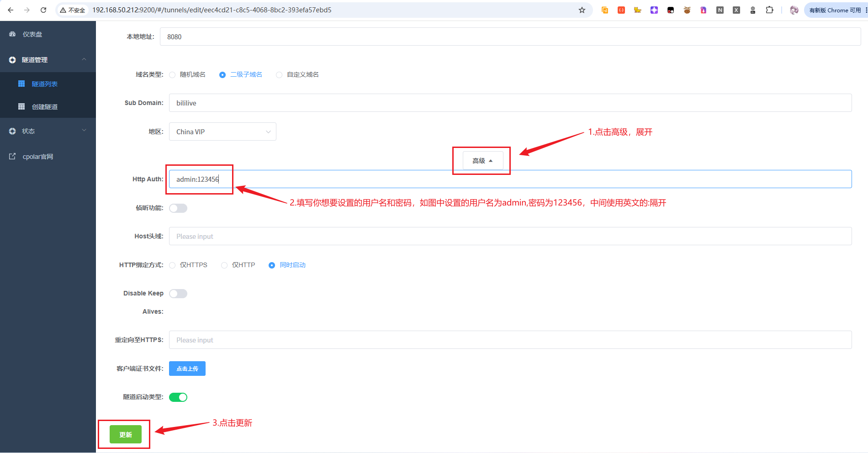Toggle the 侦听功能 switch
Viewport: 868px width, 453px height.
pyautogui.click(x=178, y=208)
